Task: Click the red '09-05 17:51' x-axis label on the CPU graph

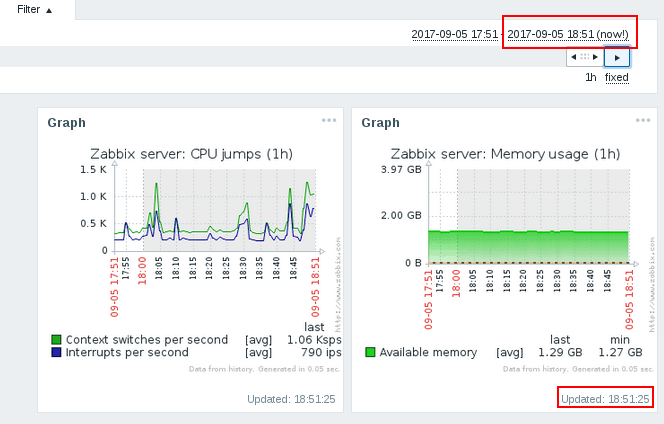Action: pos(114,287)
